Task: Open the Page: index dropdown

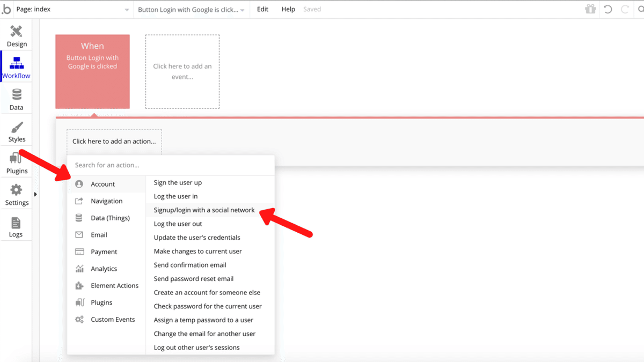Action: click(72, 9)
